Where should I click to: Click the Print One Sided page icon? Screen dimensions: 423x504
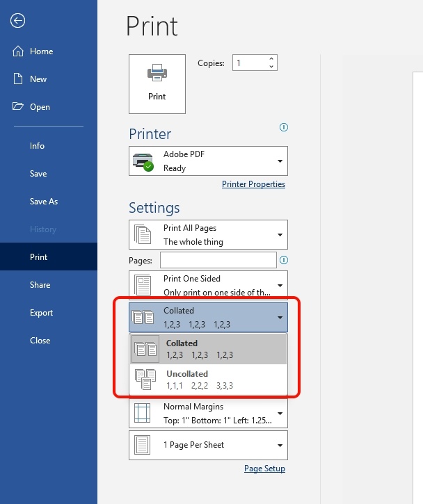[x=143, y=285]
